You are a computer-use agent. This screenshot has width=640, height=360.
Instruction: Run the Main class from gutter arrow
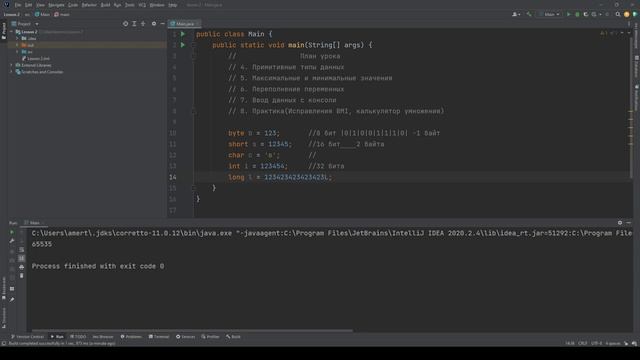[183, 34]
